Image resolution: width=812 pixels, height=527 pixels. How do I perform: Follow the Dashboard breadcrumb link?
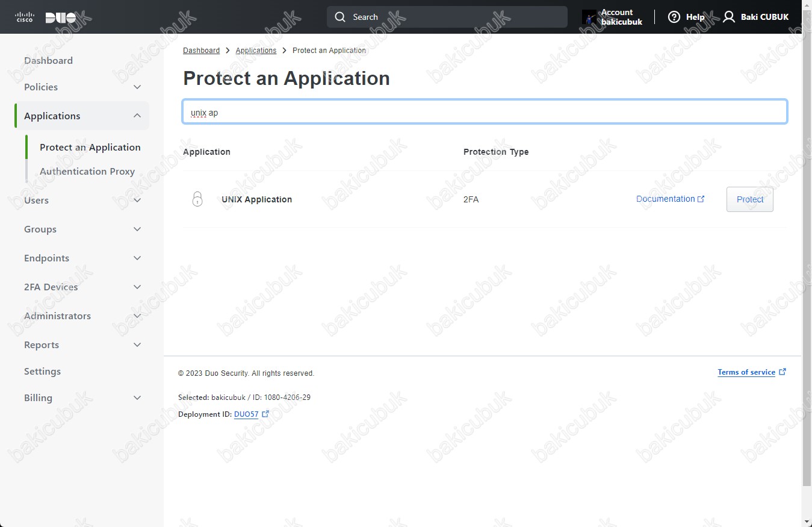201,51
